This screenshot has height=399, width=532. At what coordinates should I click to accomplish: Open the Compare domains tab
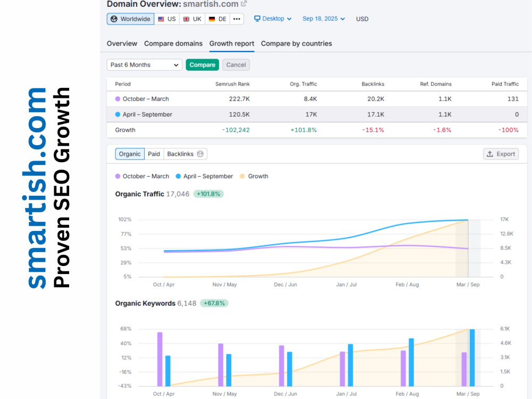click(x=173, y=44)
